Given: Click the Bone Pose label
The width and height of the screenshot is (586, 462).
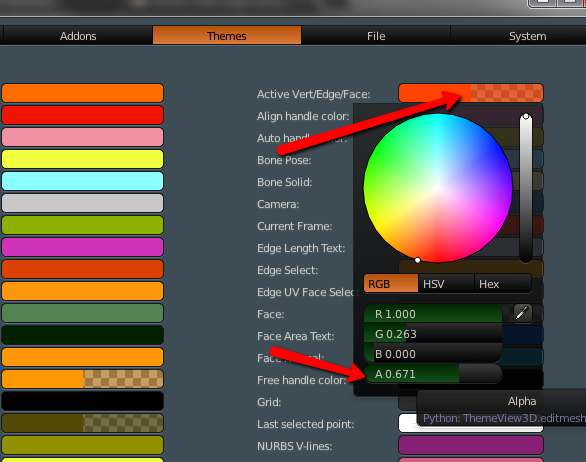Looking at the screenshot, I should (284, 160).
